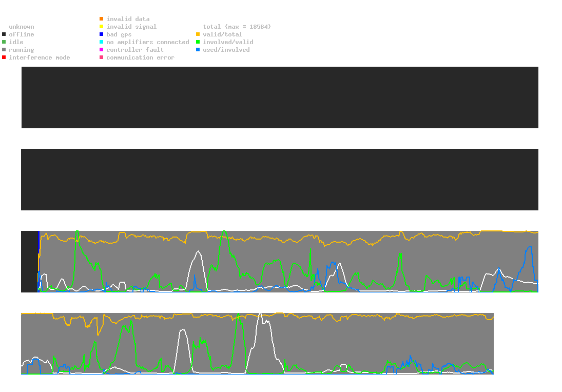This screenshot has width=562, height=392.
Task: Click the green idle legend swatch
Action: coord(4,42)
